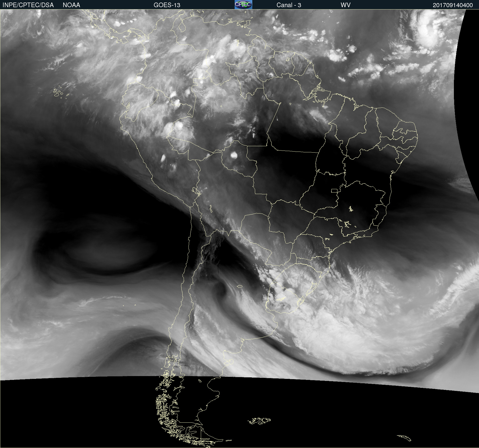The height and width of the screenshot is (448, 479).
Task: Click the Federal District rectangle in central Brazil
Action: pos(334,190)
